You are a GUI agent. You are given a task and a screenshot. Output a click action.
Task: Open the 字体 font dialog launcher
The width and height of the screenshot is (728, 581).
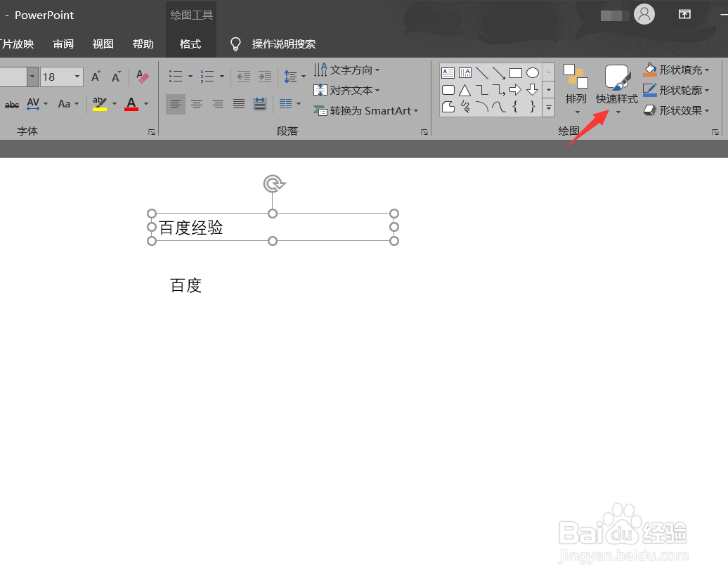(x=152, y=132)
